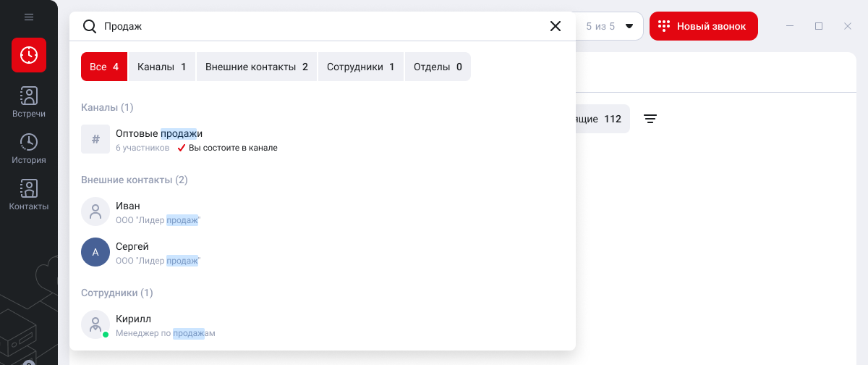Screen dimensions: 868x365
Task: Click the magnifier search icon
Action: pyautogui.click(x=90, y=26)
